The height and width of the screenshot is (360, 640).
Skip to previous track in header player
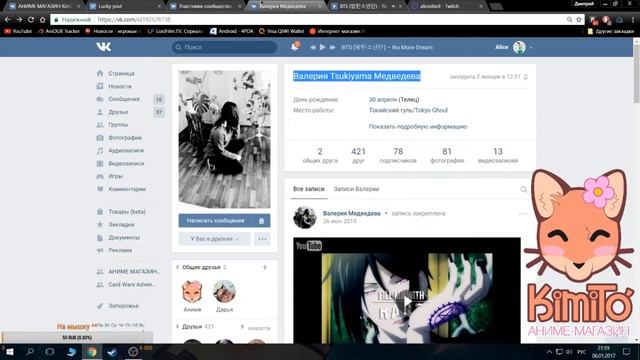click(x=312, y=47)
